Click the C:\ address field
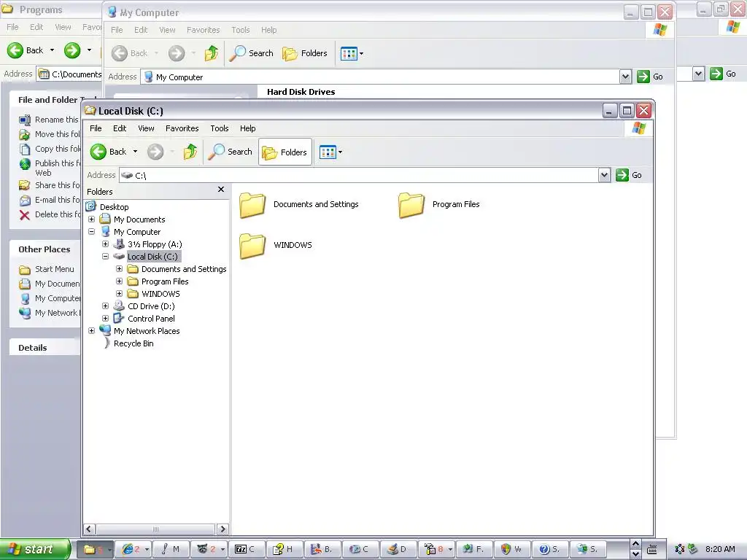Viewport: 747px width, 560px height. (x=359, y=175)
